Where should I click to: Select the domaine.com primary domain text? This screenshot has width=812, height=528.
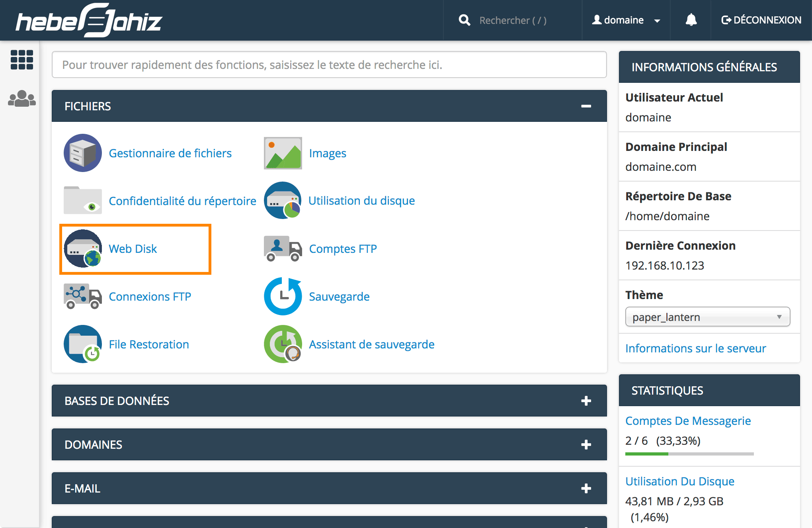click(661, 167)
